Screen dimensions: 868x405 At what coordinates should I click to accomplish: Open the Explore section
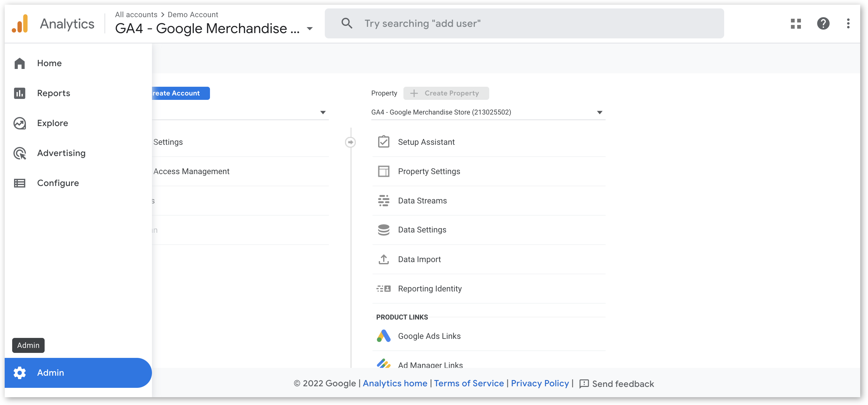pyautogui.click(x=53, y=123)
